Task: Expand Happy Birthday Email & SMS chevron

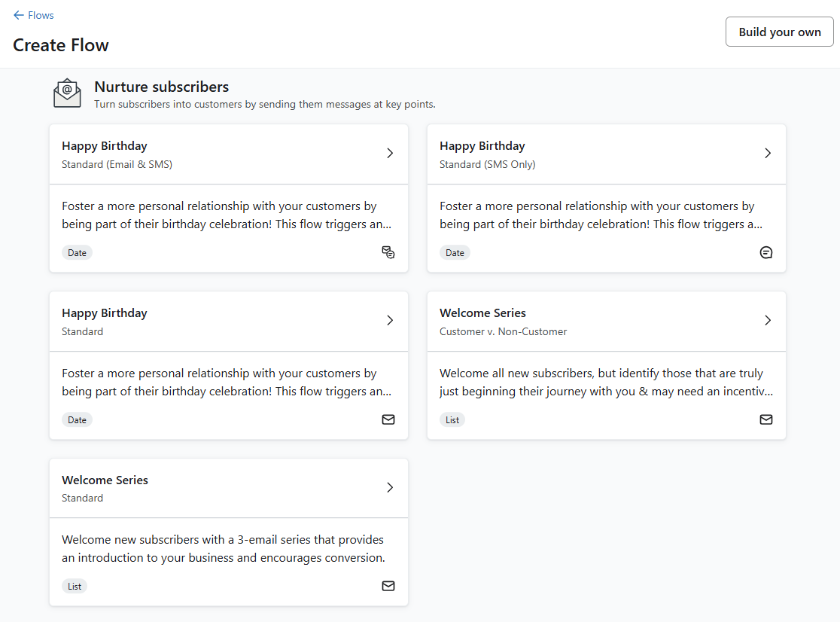Action: (x=390, y=153)
